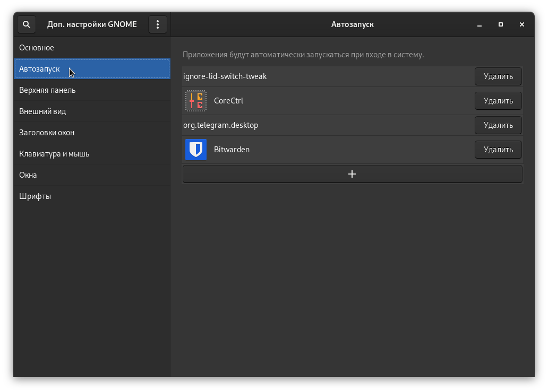Image resolution: width=548 pixels, height=392 pixels.
Task: Open the three-dot application menu
Action: (158, 24)
